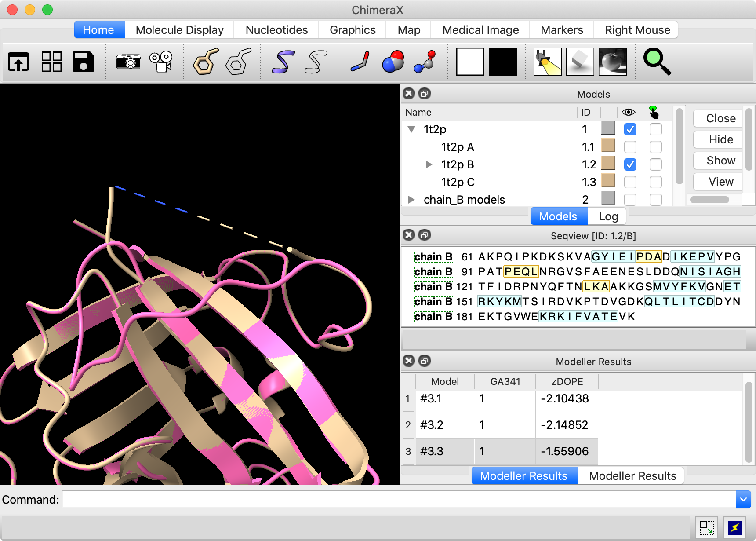Show atoms as spheres icon
This screenshot has width=756, height=541.
pos(393,62)
